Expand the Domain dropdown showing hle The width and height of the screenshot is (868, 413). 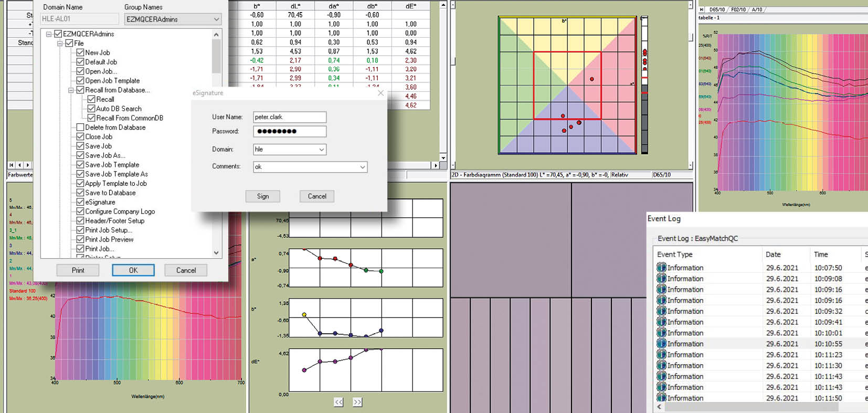coord(321,150)
